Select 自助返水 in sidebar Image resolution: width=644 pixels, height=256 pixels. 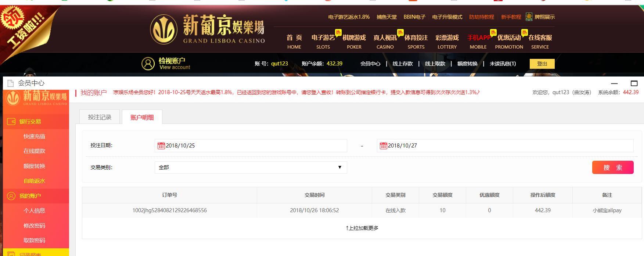[x=34, y=181]
